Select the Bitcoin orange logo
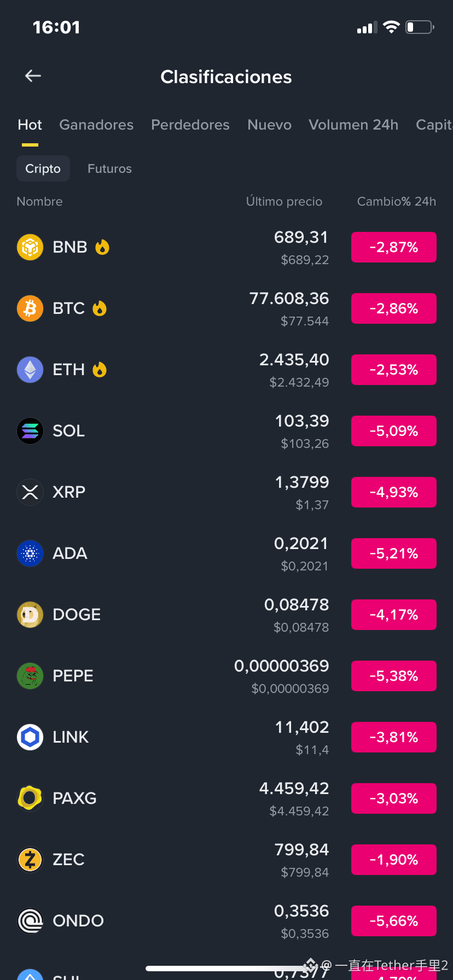The width and height of the screenshot is (453, 980). click(x=30, y=308)
